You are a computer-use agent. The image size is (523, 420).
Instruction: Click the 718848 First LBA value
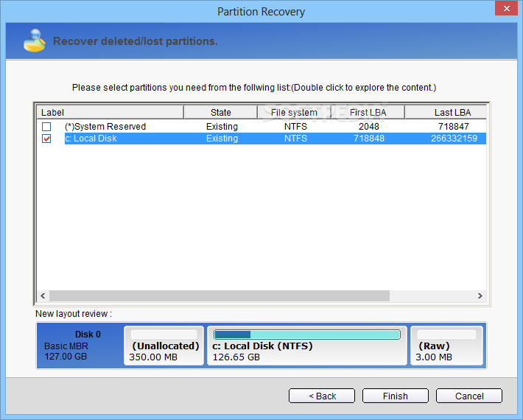pos(369,139)
